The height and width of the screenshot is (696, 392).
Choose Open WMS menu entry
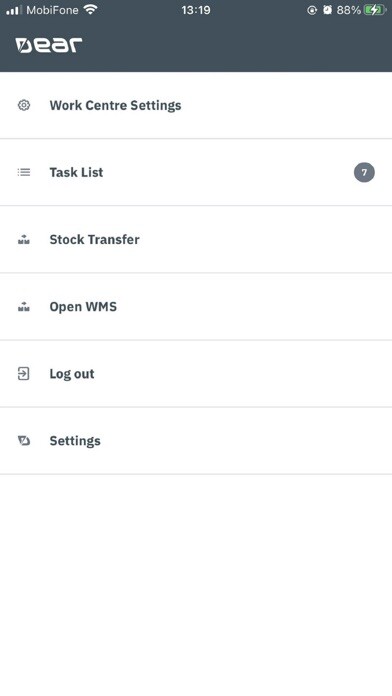[x=196, y=307]
